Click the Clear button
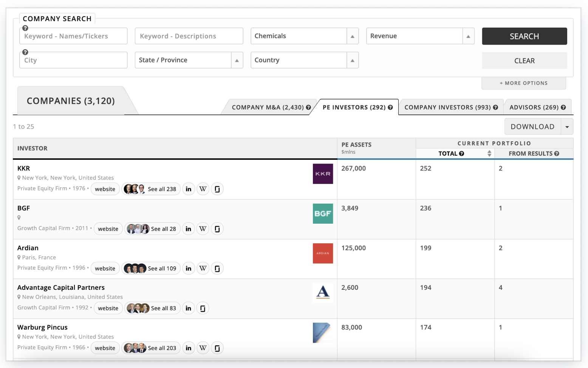The height and width of the screenshot is (368, 588). [x=524, y=61]
